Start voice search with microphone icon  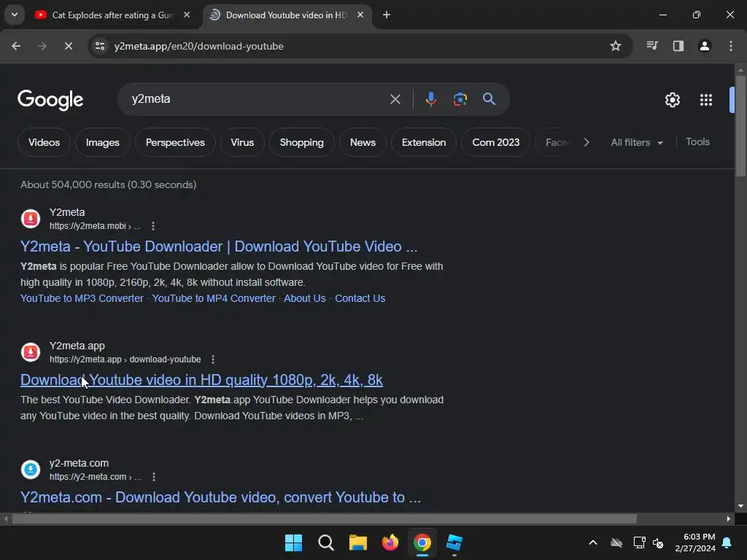(x=430, y=99)
